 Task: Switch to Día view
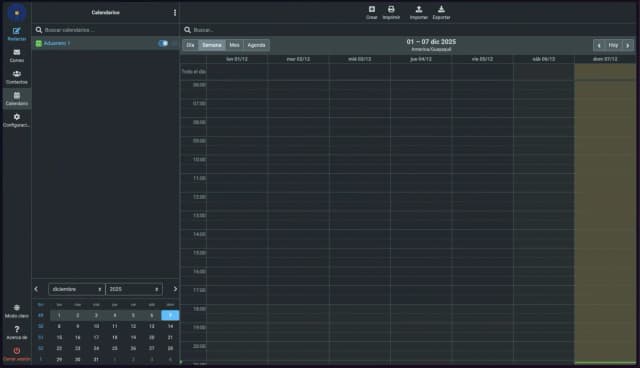pyautogui.click(x=190, y=45)
